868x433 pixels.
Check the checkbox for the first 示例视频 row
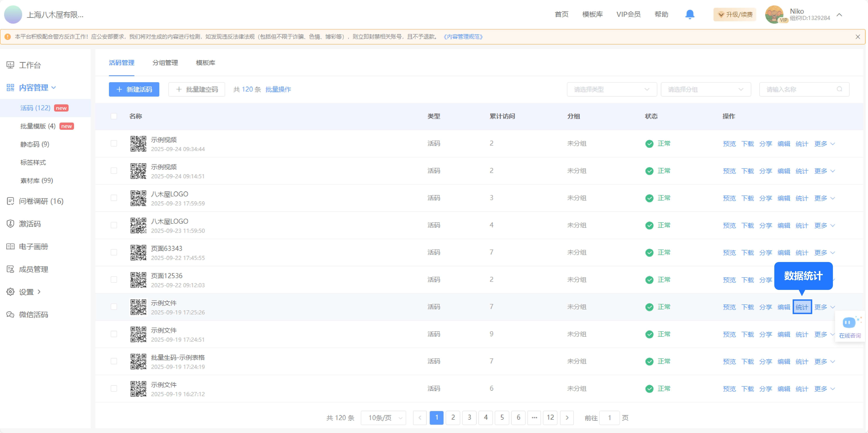pos(114,143)
